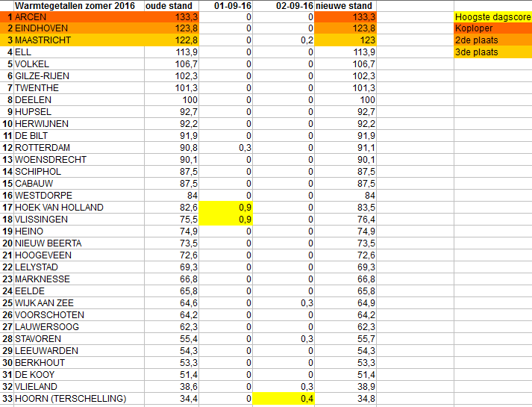The height and width of the screenshot is (407, 532).
Task: Select the SCHIPHOL station cell
Action: (79, 172)
